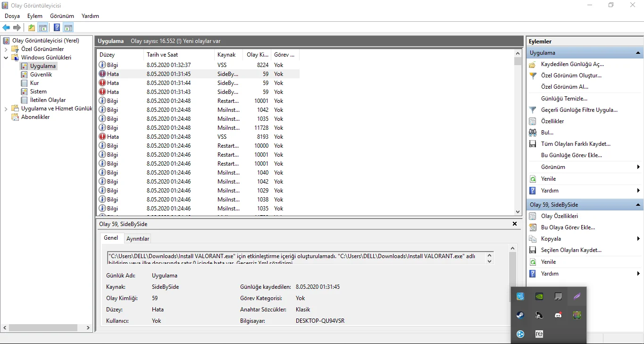644x344 pixels.
Task: Expand the Özel Görünümler tree node
Action: click(x=6, y=49)
